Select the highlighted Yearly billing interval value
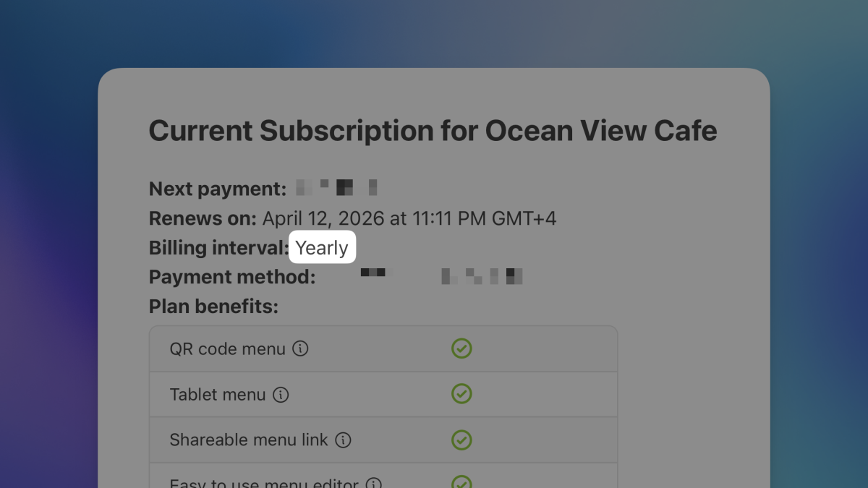Viewport: 868px width, 488px height. (322, 247)
